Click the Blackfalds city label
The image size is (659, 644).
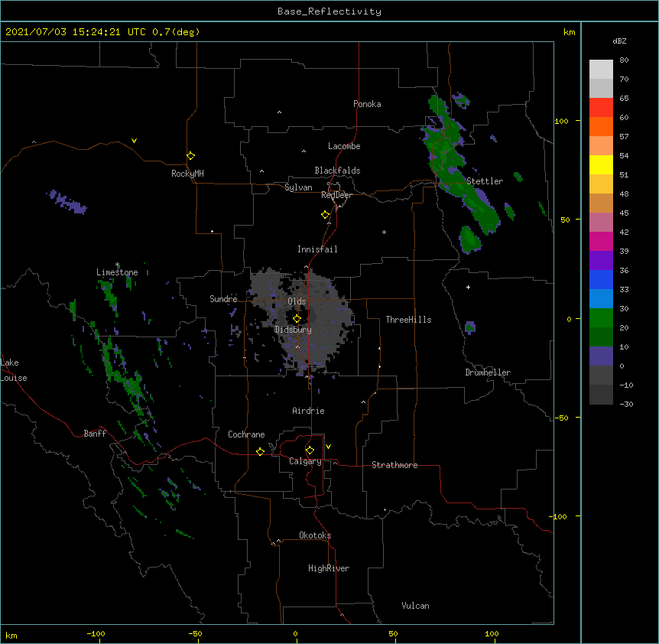click(337, 171)
